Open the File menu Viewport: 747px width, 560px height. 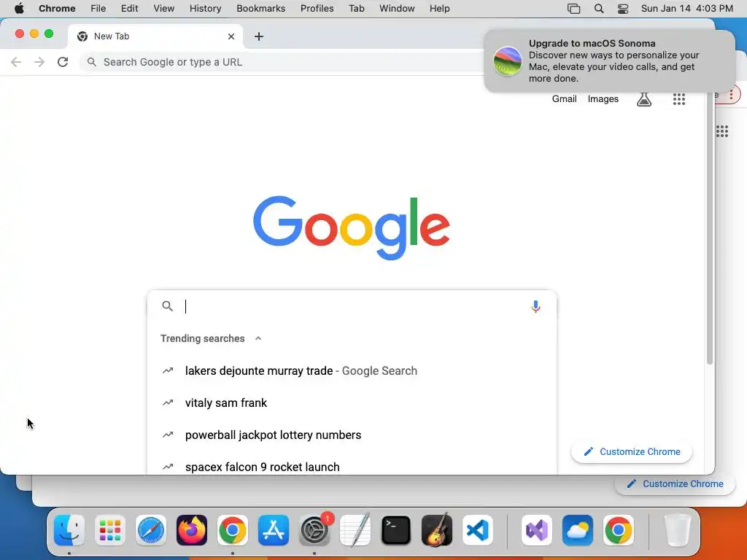point(98,9)
